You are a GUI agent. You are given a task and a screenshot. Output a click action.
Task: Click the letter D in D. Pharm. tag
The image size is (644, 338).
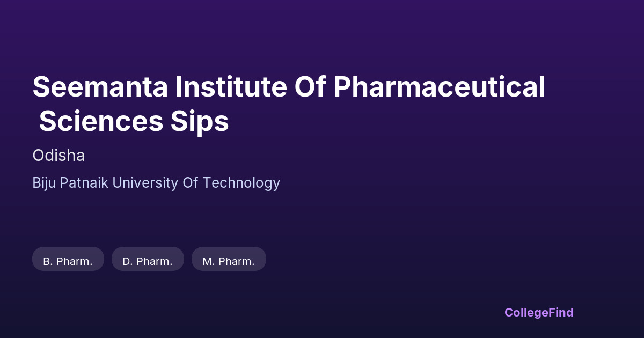point(127,261)
